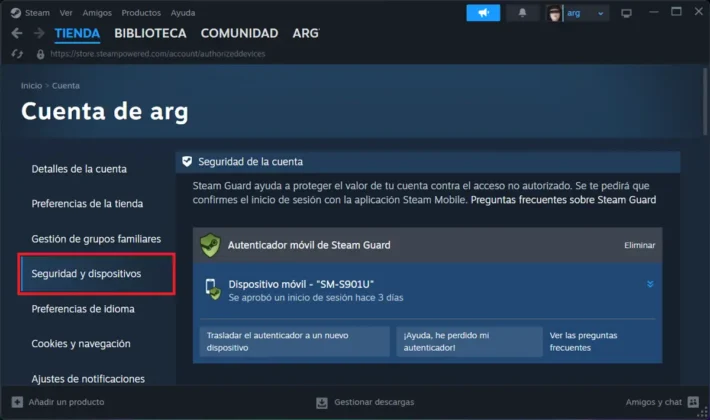This screenshot has height=420, width=710.
Task: Open the Productos menu
Action: tap(141, 13)
